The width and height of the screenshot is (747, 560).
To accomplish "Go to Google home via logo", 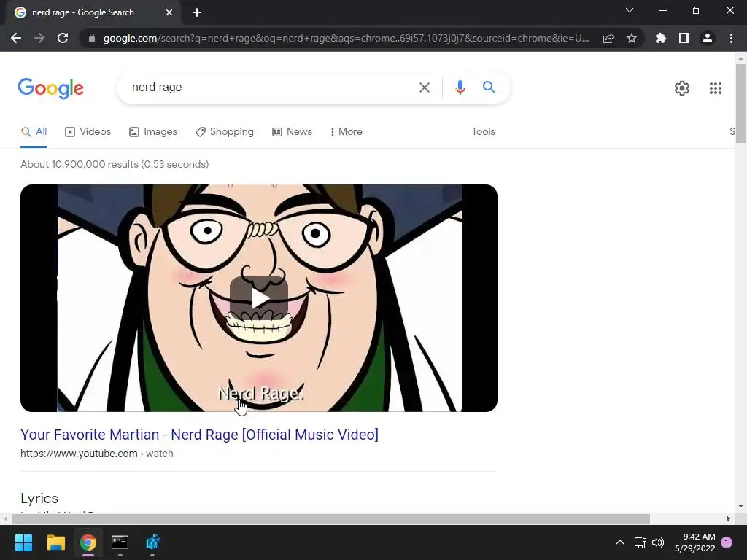I will point(51,88).
